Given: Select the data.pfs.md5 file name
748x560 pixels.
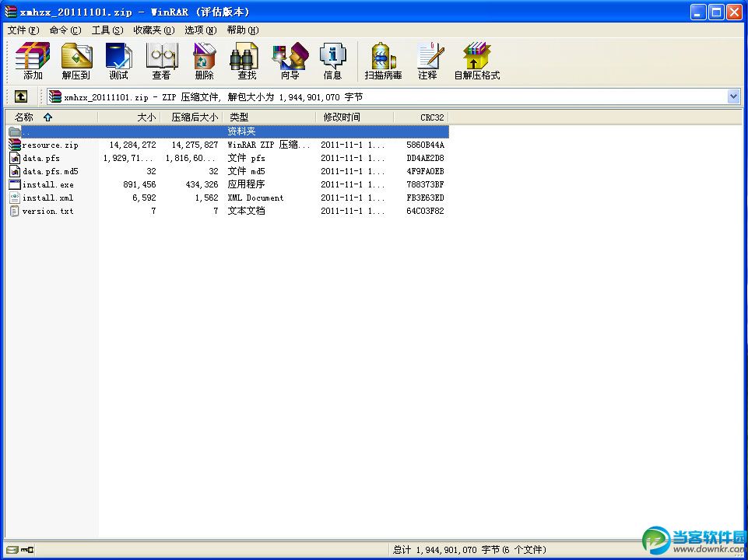Looking at the screenshot, I should [x=50, y=171].
